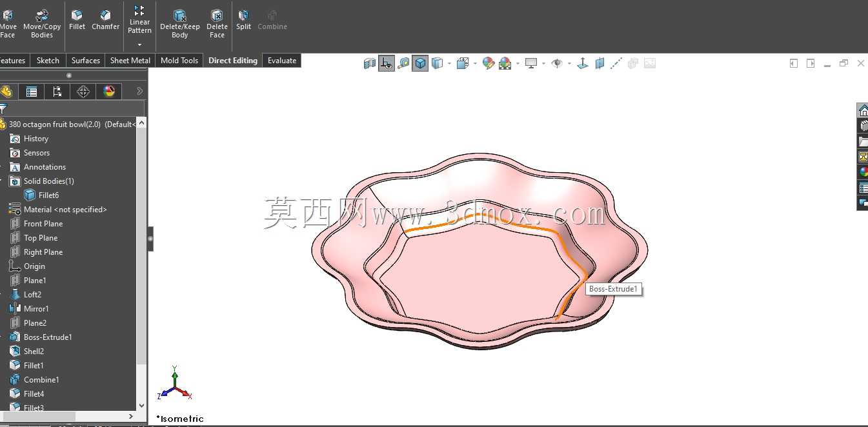Select the Delete Face tool
868x427 pixels.
(217, 23)
